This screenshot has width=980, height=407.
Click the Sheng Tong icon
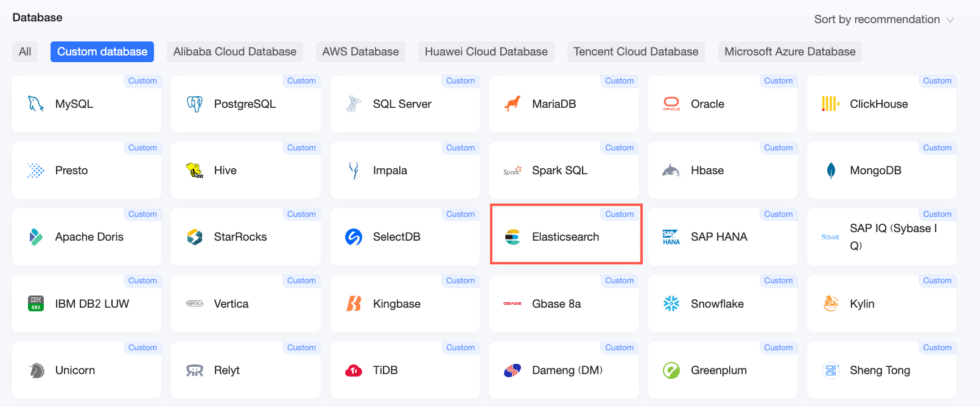point(830,370)
